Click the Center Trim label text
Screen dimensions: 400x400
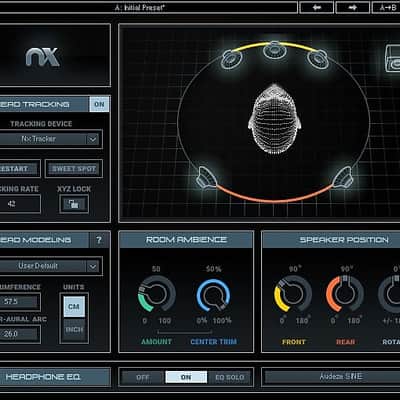point(213,342)
